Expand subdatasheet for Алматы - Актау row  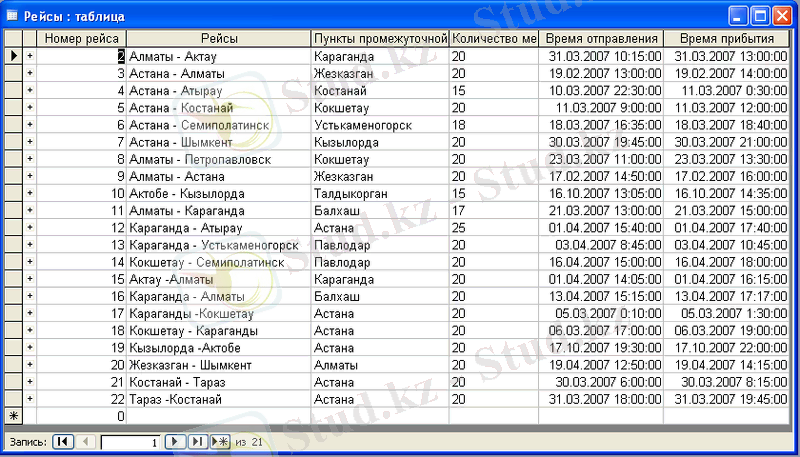[x=30, y=56]
